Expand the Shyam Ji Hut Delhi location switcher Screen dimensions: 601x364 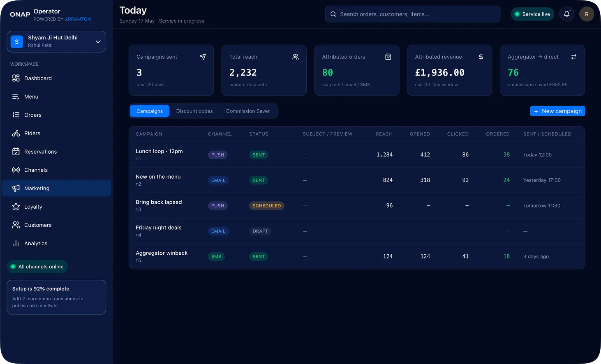pos(56,41)
